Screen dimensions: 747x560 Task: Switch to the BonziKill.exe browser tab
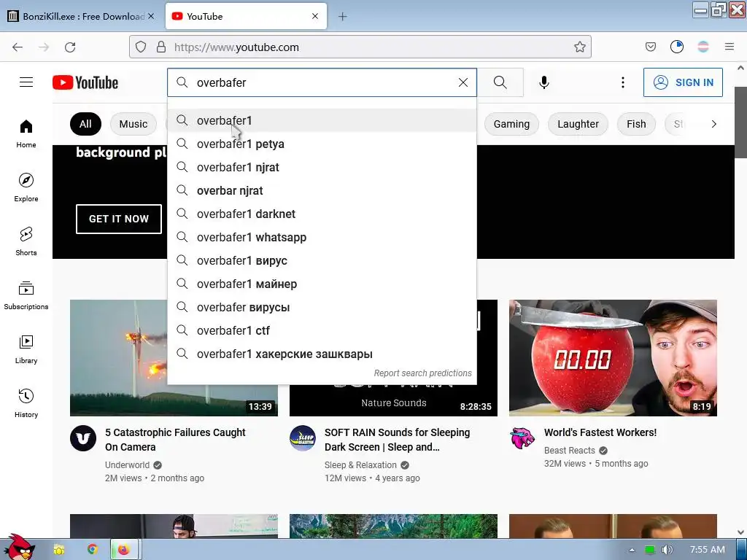pos(82,16)
